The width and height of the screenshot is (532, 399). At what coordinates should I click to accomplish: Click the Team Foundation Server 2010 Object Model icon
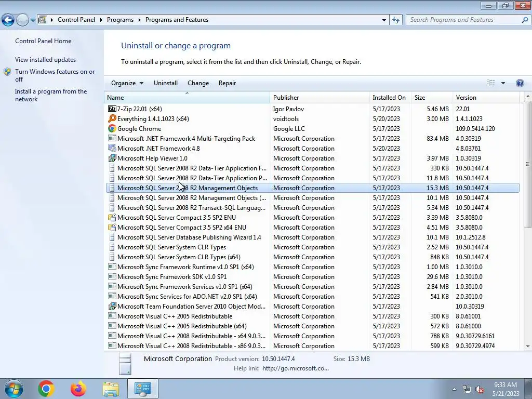point(112,307)
